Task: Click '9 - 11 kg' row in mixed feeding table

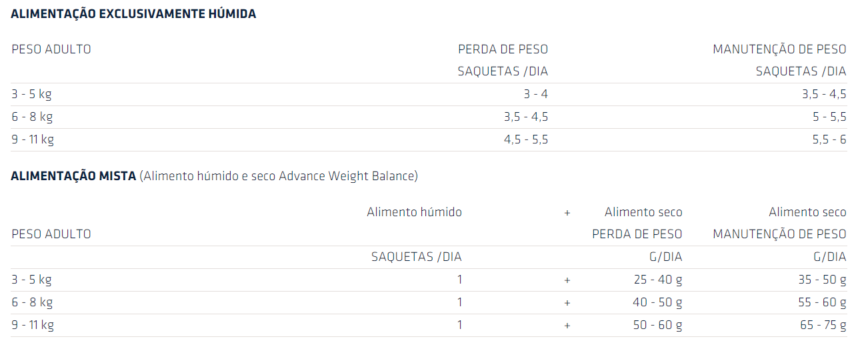Action: [33, 326]
